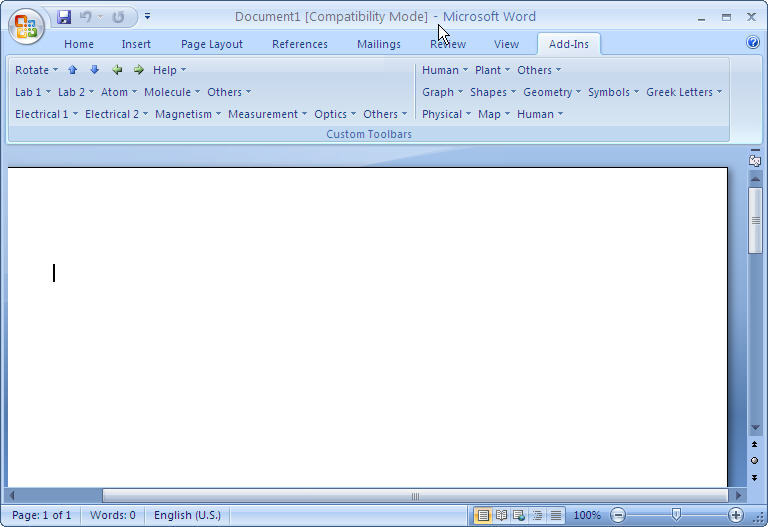Undo the last action

tap(86, 17)
